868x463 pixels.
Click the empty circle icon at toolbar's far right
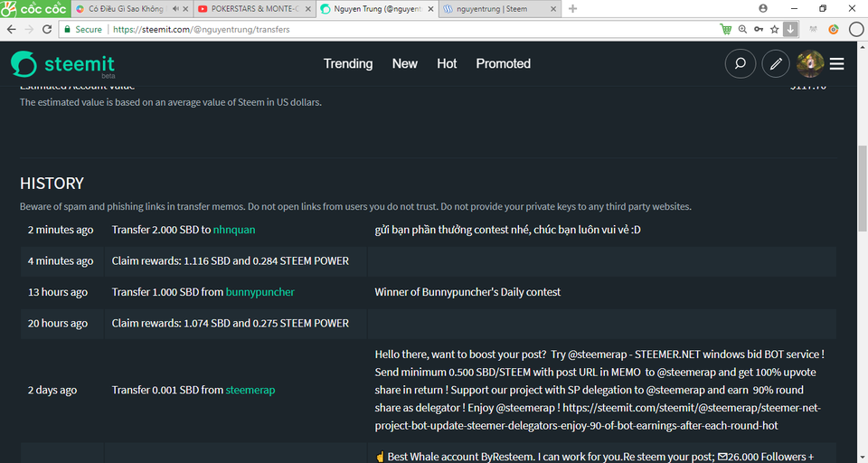point(856,29)
